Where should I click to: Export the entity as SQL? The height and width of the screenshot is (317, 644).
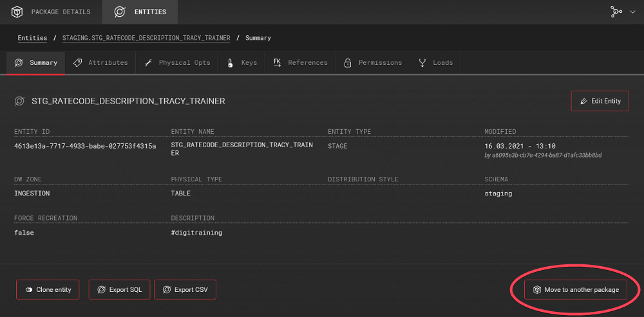pos(120,290)
